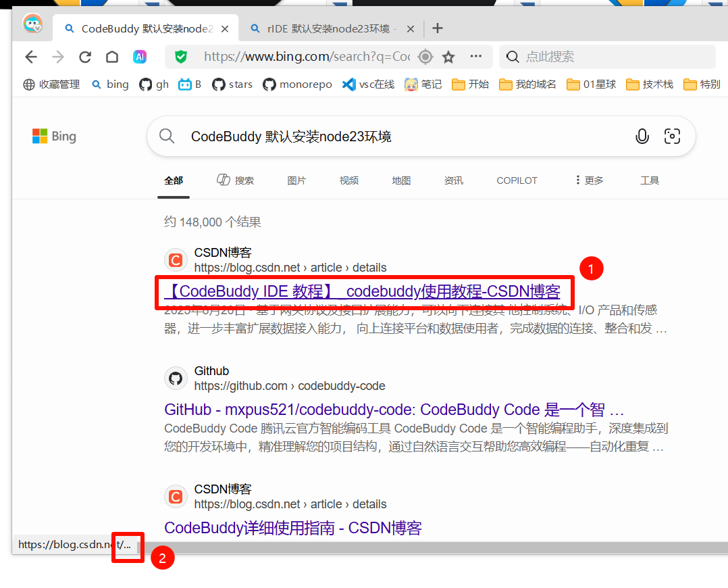
Task: Click the Bing search magnifier icon
Action: pos(167,137)
